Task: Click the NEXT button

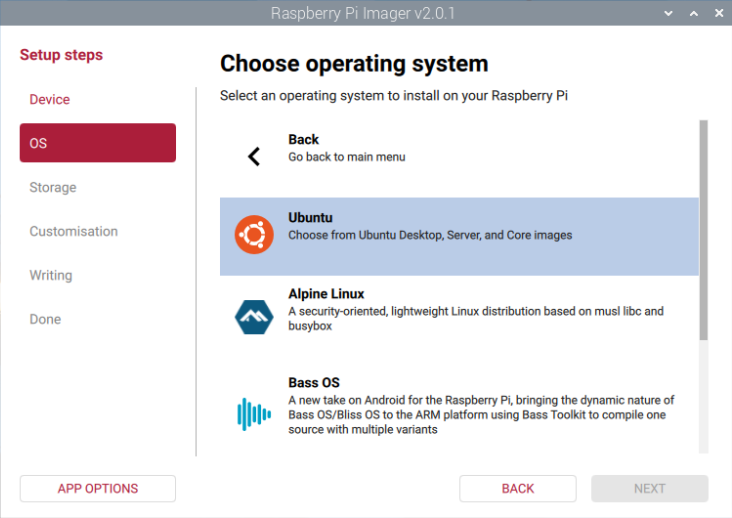Action: click(649, 489)
